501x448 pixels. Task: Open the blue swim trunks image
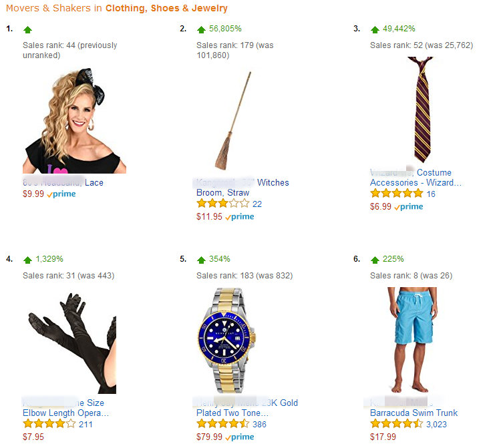412,340
